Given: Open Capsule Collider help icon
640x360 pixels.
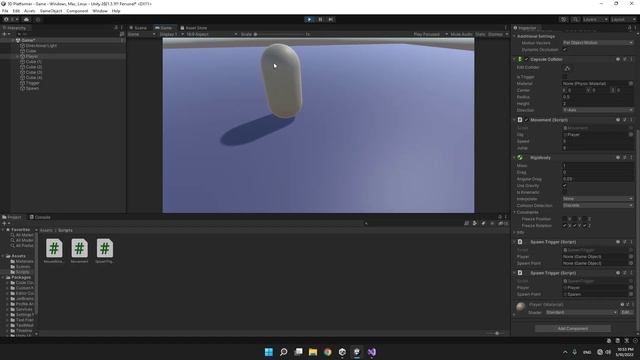Looking at the screenshot, I should (618, 59).
